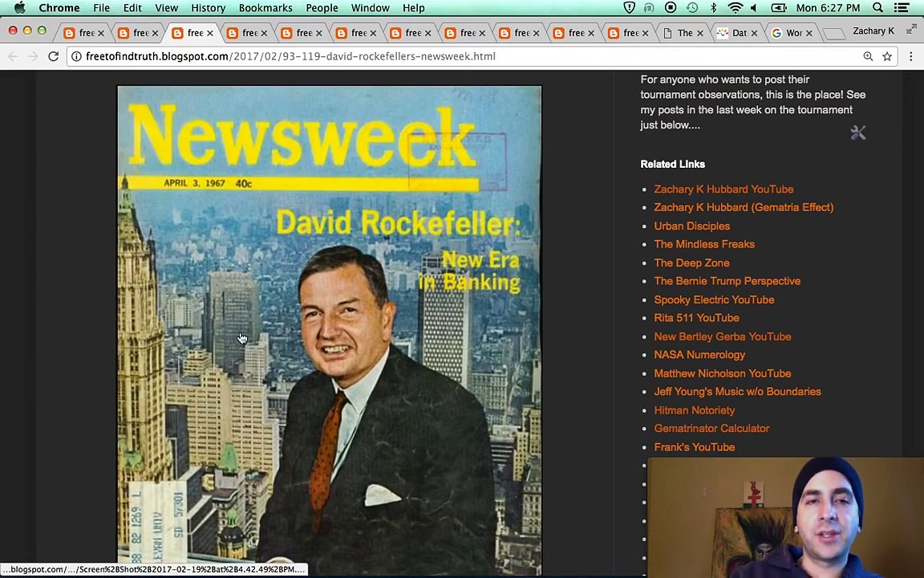924x578 pixels.
Task: Click the Blogger wrench and screwdriver edit icon
Action: coord(858,132)
